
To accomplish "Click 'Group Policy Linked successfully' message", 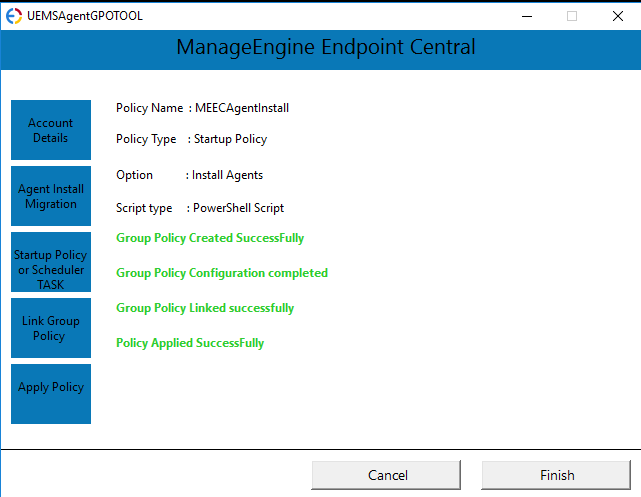I will [x=205, y=308].
